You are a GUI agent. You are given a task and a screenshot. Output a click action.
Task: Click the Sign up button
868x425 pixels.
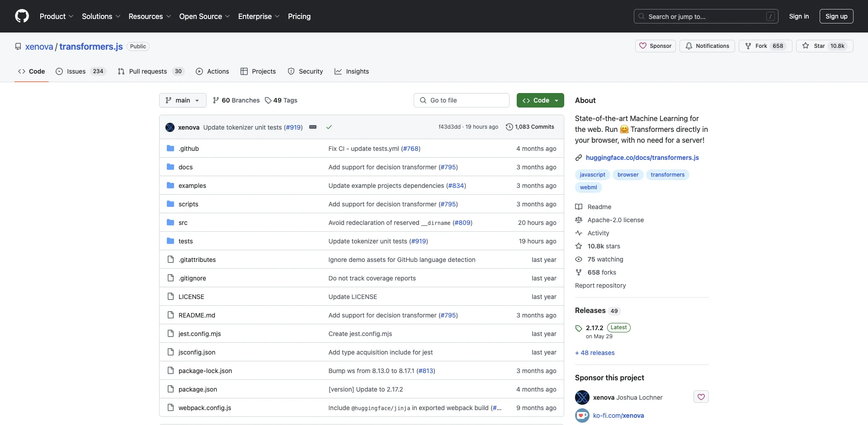[x=836, y=16]
